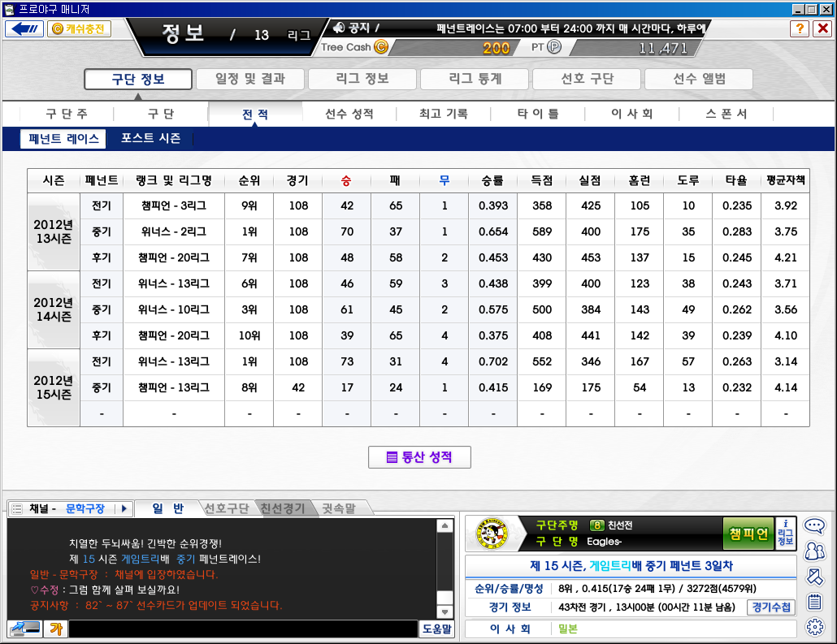This screenshot has width=837, height=644.
Task: Click the league info (리그정보) icon
Action: pos(786,533)
